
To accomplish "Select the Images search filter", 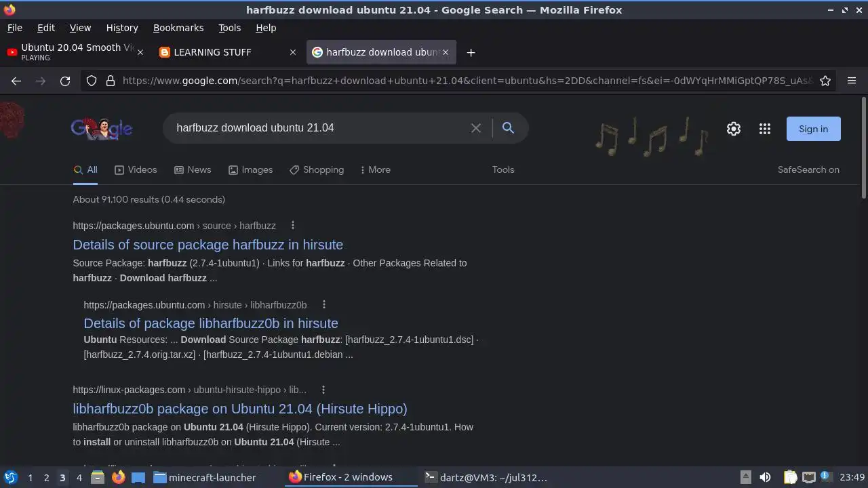I will 250,170.
